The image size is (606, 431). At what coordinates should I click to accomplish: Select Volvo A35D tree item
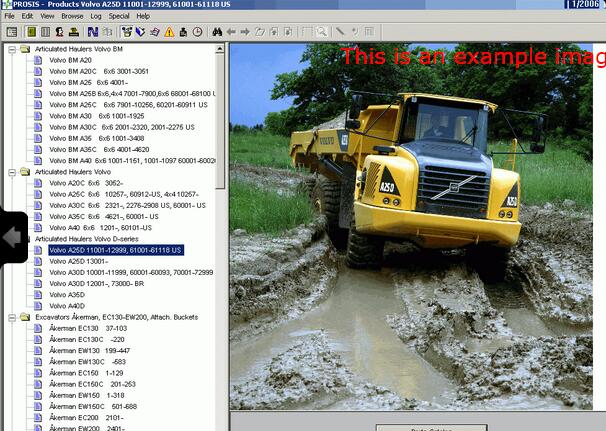(67, 295)
